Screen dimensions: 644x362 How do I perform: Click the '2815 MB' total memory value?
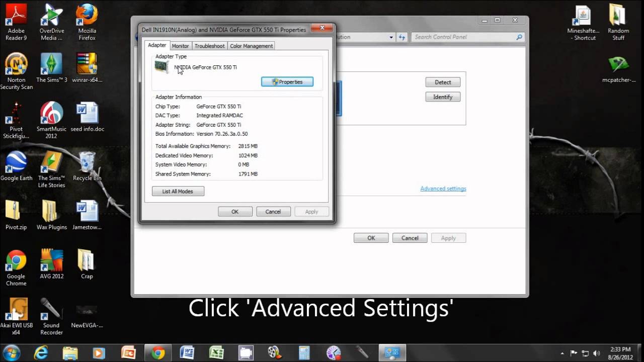click(x=248, y=146)
